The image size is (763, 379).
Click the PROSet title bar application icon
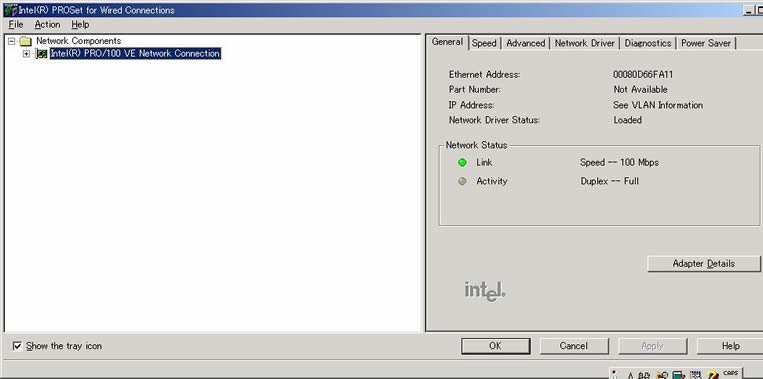10,10
